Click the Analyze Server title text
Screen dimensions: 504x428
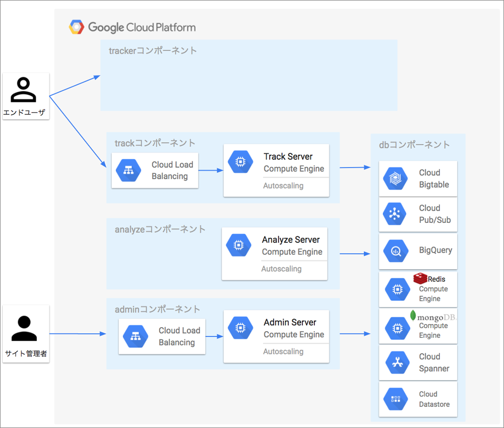291,239
